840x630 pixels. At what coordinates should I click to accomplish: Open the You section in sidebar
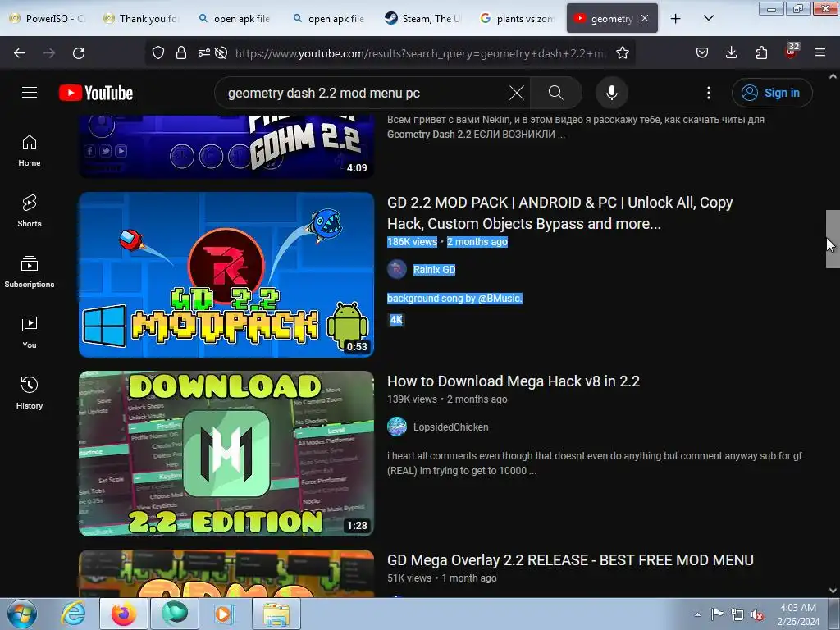[30, 332]
